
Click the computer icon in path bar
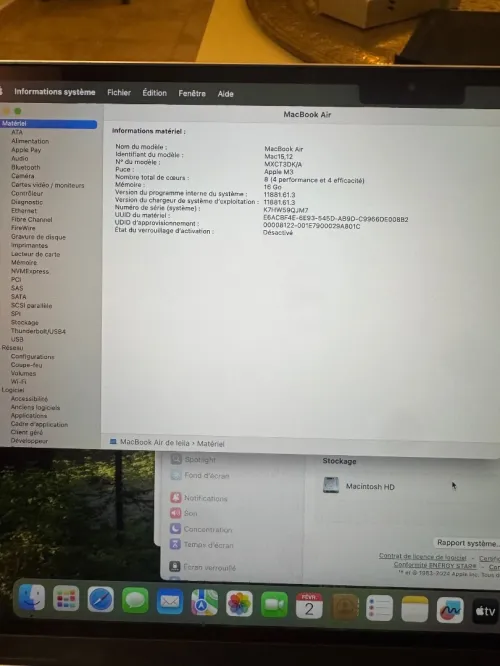113,442
